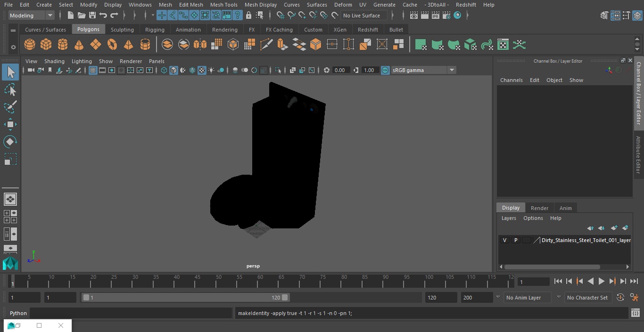Create a polygon pyramid from the shelf

tap(128, 45)
